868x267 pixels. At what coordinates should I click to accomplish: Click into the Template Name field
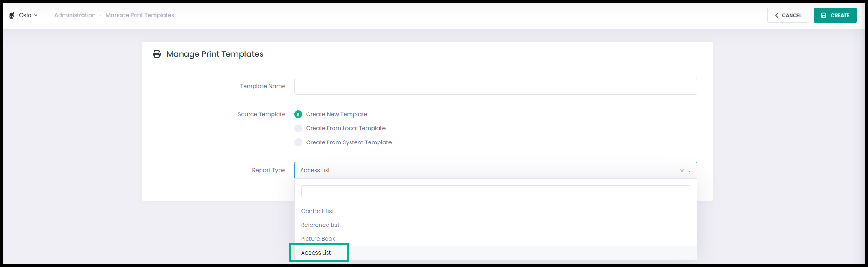pos(495,86)
